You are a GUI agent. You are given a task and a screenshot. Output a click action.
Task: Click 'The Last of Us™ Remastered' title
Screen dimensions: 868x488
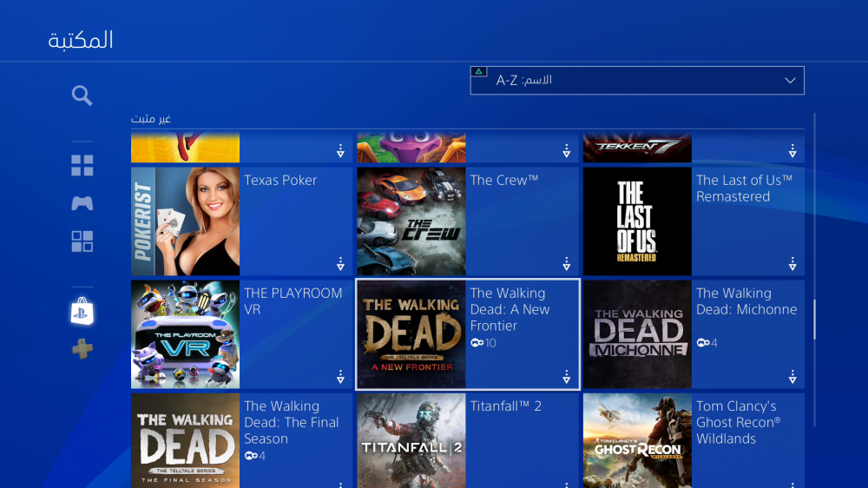coord(744,188)
